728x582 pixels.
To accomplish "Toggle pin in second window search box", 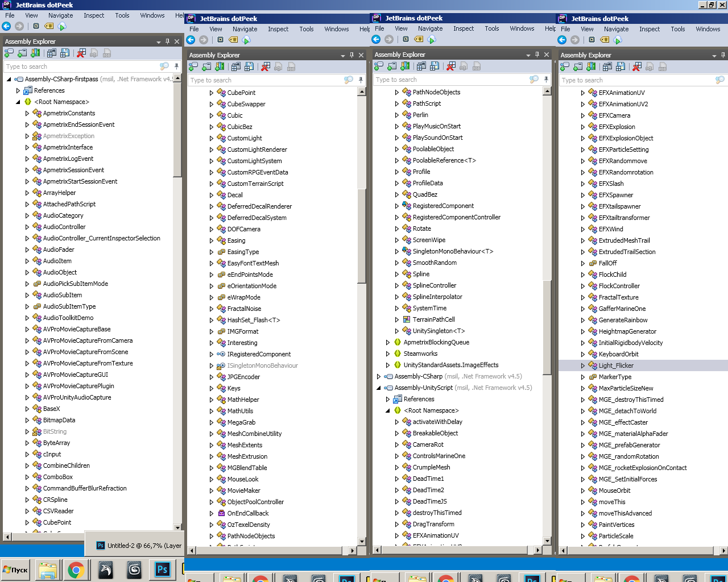I will pos(361,80).
